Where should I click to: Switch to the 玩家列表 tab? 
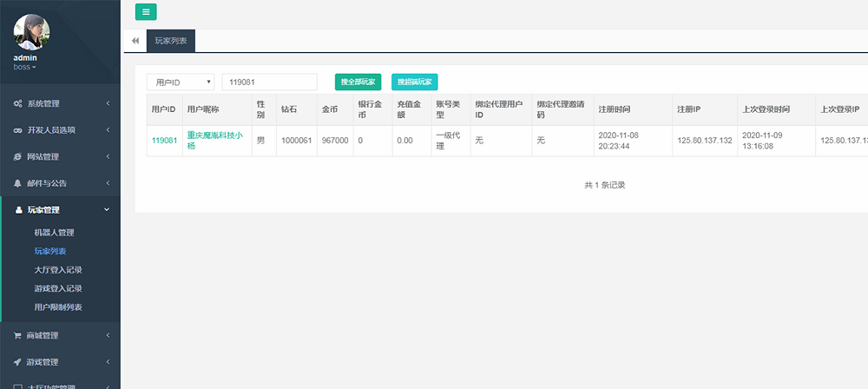click(x=172, y=41)
